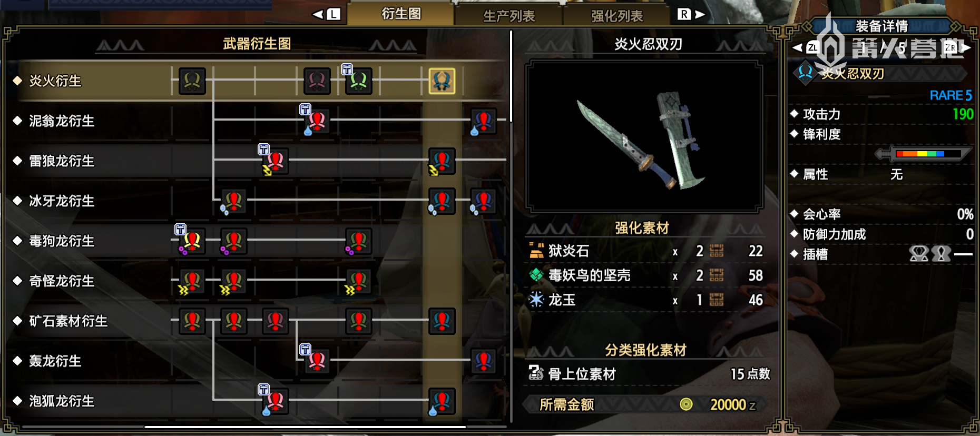980x436 pixels.
Task: Click the horizontal scrollbar below weapon tree
Action: 305,427
